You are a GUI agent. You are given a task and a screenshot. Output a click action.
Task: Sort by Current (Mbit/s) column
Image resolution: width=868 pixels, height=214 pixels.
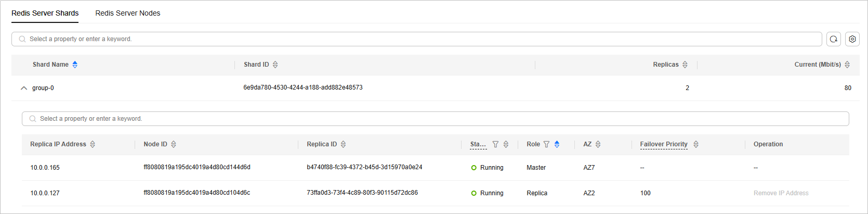(x=847, y=65)
